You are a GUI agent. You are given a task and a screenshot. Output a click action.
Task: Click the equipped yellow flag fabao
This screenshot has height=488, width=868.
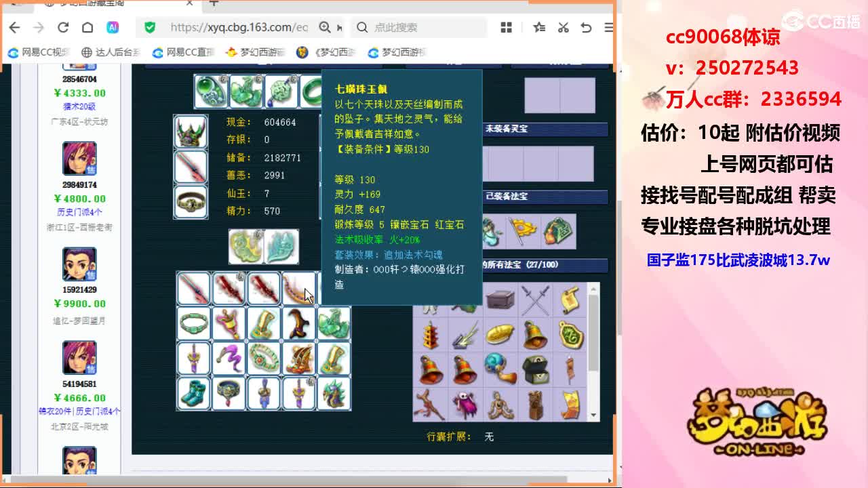(x=523, y=232)
